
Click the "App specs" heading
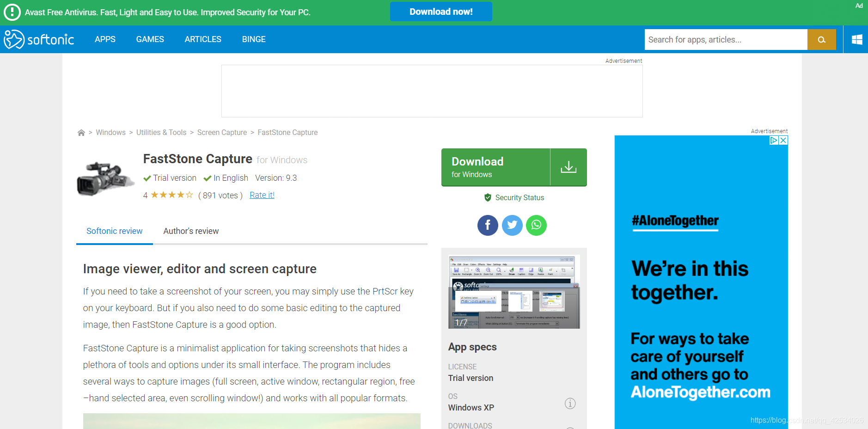coord(472,347)
